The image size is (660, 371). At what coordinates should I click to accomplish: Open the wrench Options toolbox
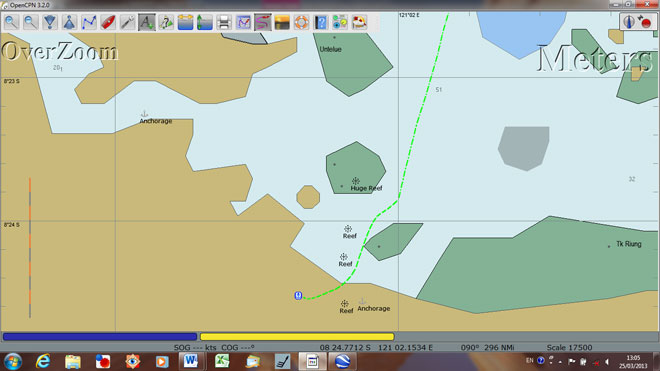127,22
